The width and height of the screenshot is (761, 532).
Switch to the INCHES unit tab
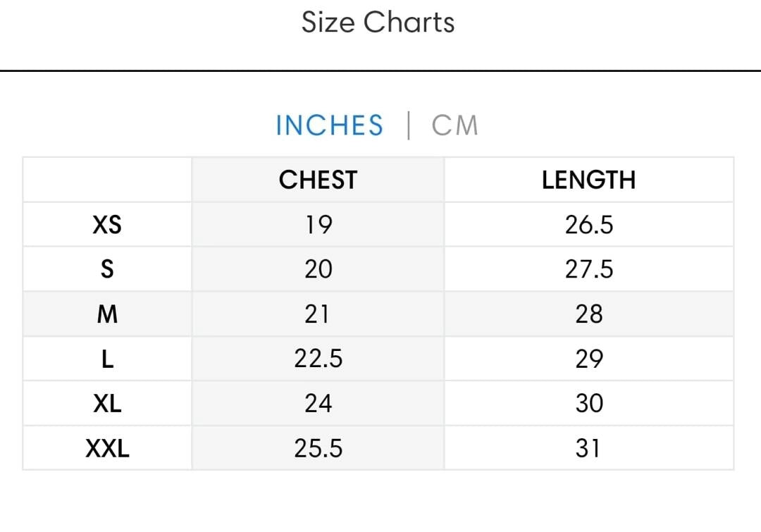point(329,125)
